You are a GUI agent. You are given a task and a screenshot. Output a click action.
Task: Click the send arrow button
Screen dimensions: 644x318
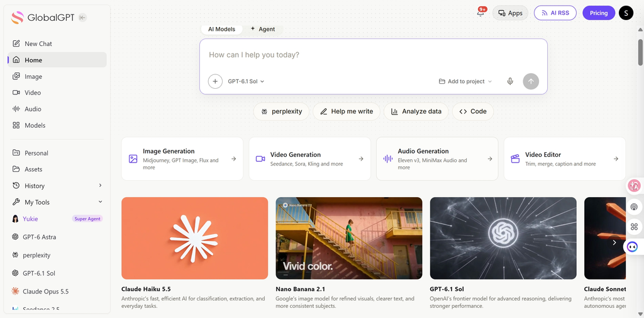(x=531, y=81)
